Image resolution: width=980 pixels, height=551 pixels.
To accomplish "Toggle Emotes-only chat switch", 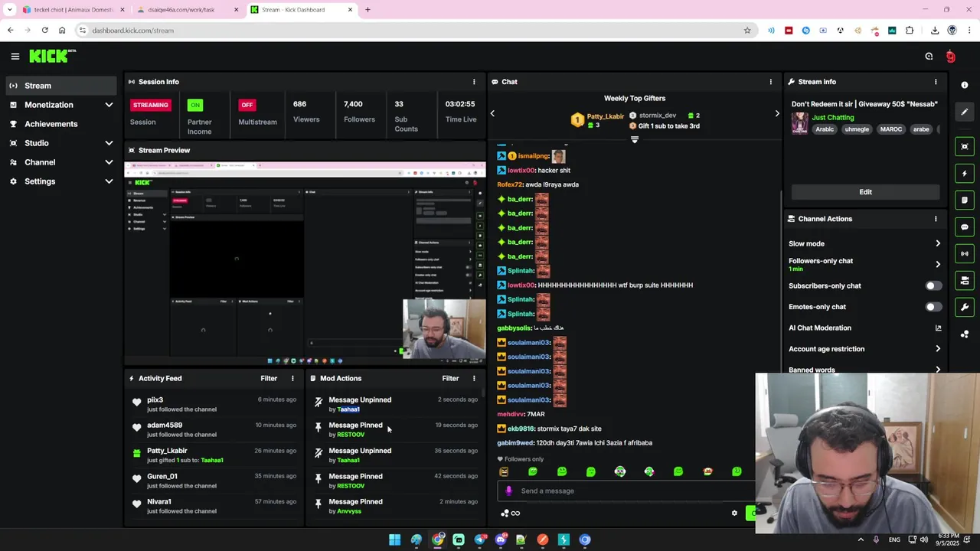I will coord(933,307).
